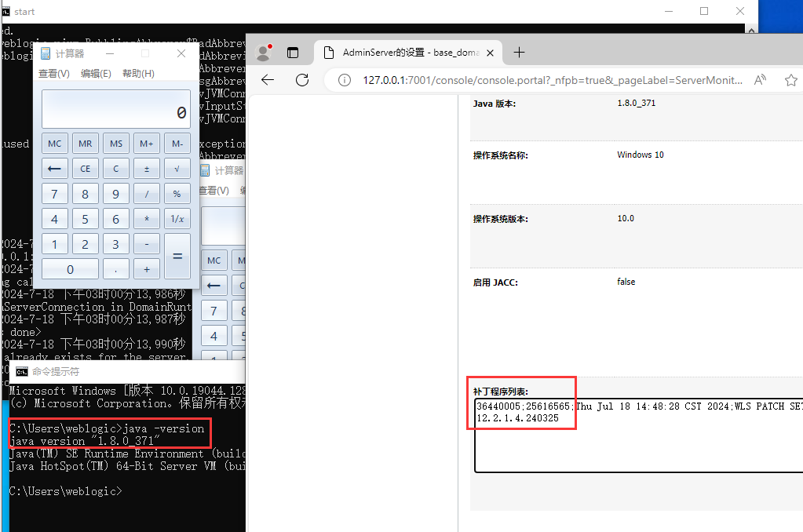Click multiply key on calculator
This screenshot has height=532, width=803.
147,219
